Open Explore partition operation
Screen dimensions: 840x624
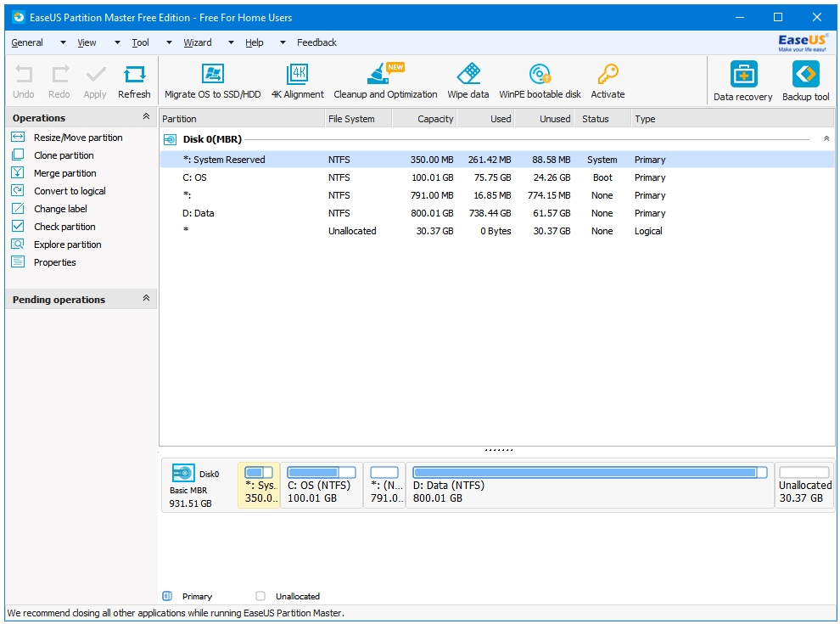(68, 244)
